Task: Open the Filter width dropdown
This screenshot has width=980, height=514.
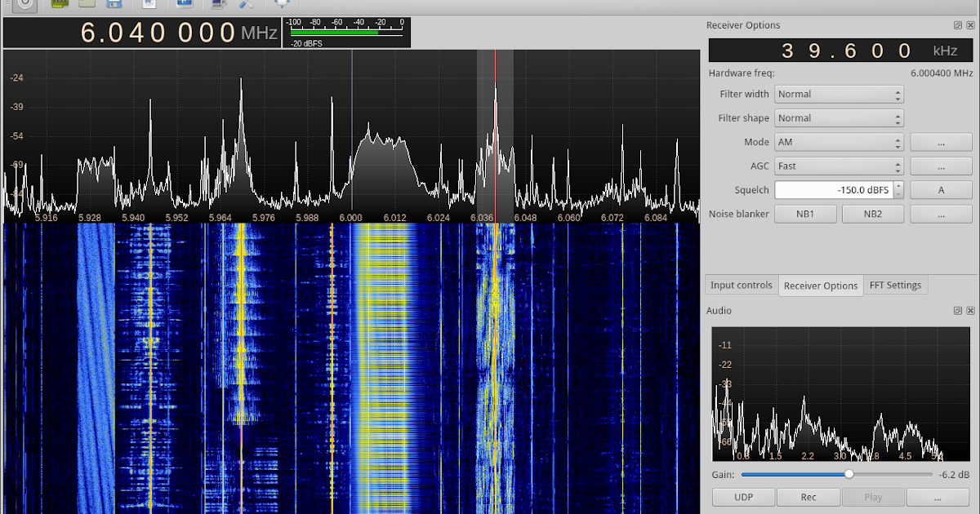Action: tap(839, 94)
